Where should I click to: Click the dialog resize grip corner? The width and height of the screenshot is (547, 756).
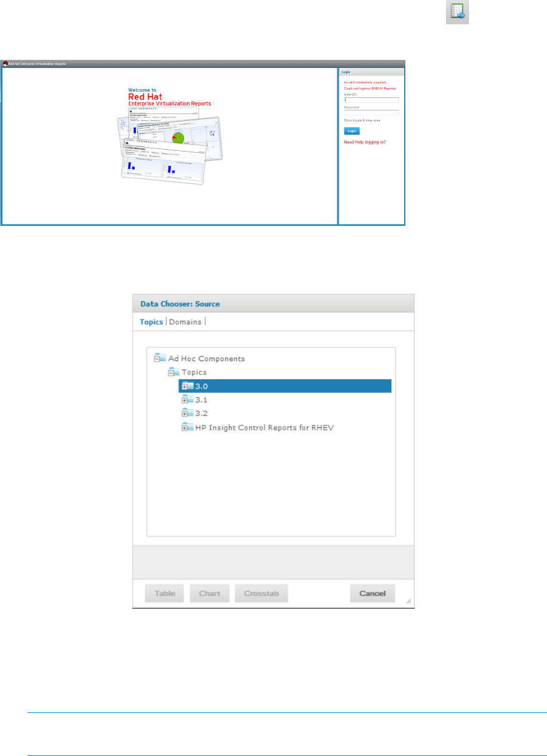coord(409,601)
